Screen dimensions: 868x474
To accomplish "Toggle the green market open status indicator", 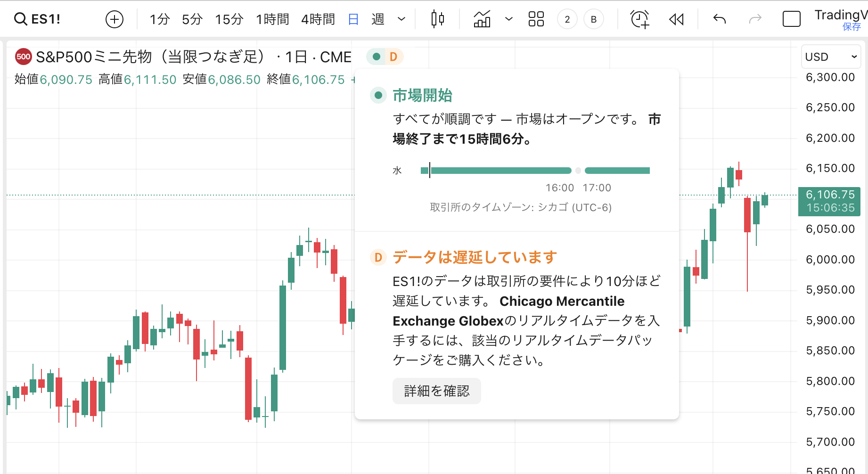I will coord(377,57).
